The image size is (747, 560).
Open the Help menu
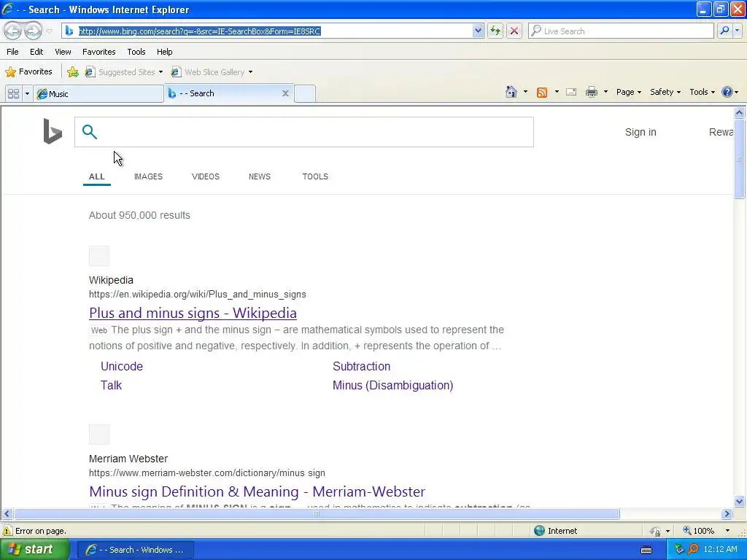pyautogui.click(x=164, y=52)
